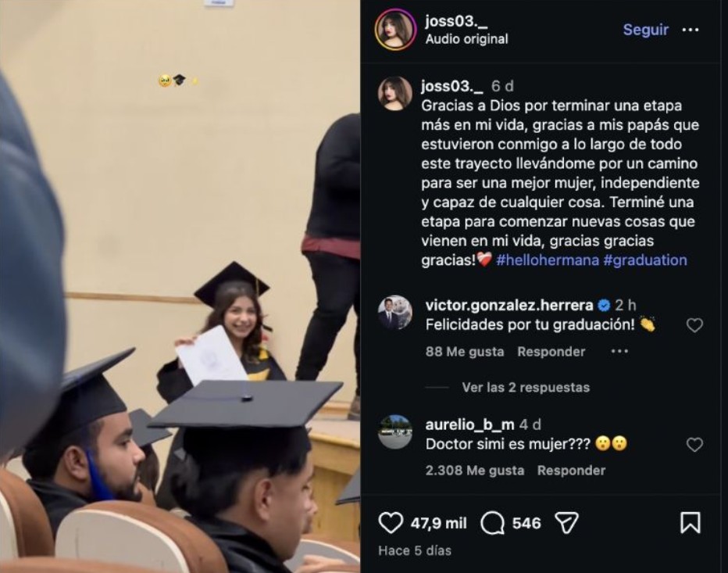View who liked via 47,9 mil count

coord(439,523)
